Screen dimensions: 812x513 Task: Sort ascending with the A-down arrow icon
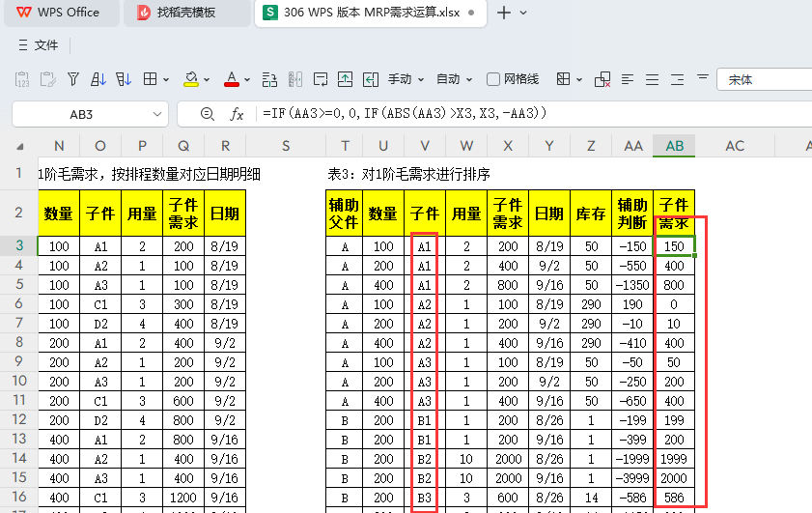tap(98, 79)
